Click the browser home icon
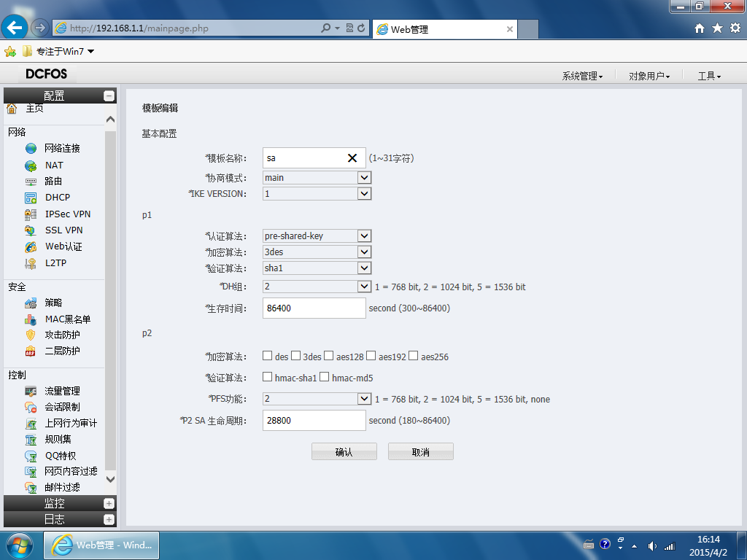Screen dimensions: 747x560 click(x=700, y=28)
